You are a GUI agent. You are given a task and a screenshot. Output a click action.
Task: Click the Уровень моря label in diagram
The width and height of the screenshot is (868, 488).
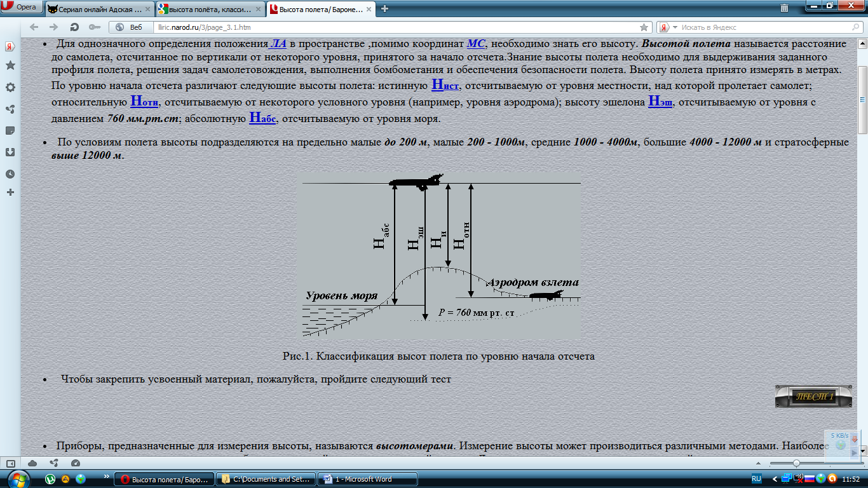(x=341, y=295)
